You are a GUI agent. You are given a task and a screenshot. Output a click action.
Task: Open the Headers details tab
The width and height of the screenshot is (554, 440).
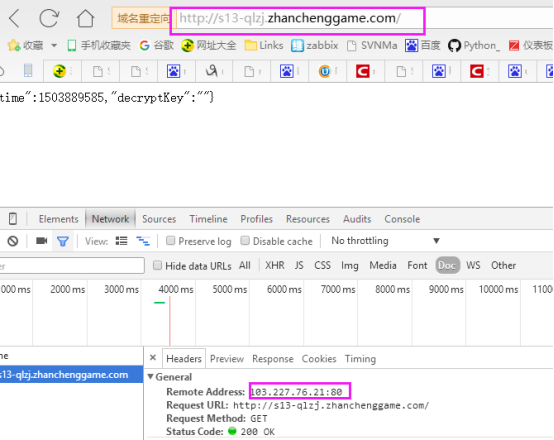[x=184, y=359]
